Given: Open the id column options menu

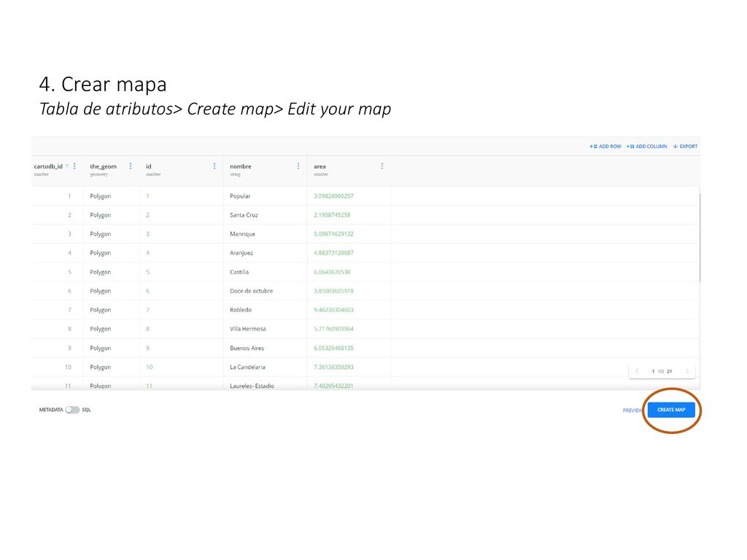Looking at the screenshot, I should click(214, 166).
